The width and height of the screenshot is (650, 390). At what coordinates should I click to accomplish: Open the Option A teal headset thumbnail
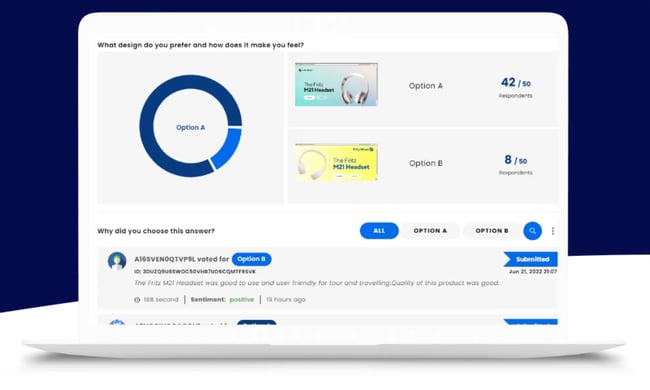336,85
